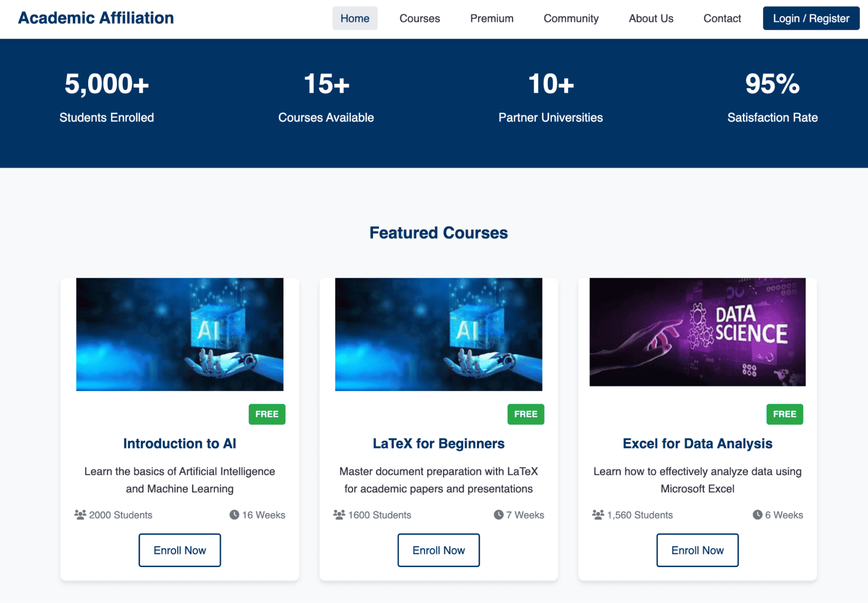Open the Data Science course thumbnail
The image size is (868, 603).
pos(697,332)
